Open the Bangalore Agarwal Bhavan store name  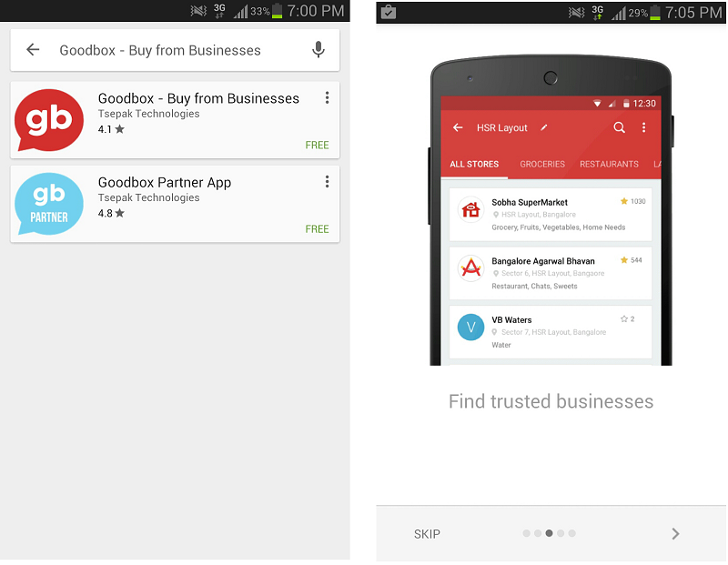(542, 261)
